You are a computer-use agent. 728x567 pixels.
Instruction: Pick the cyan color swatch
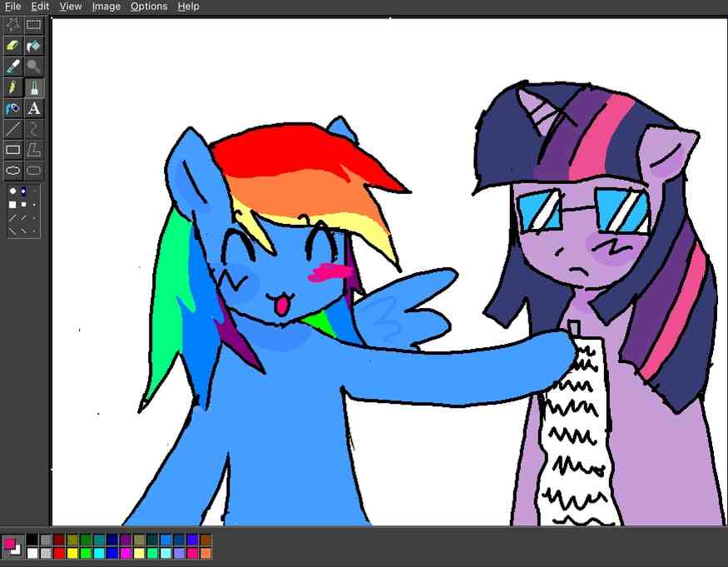99,553
